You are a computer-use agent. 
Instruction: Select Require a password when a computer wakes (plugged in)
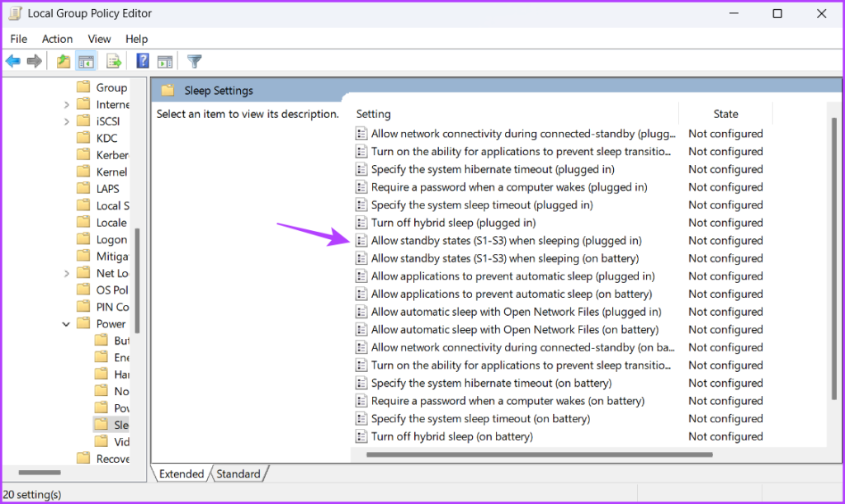(x=509, y=187)
